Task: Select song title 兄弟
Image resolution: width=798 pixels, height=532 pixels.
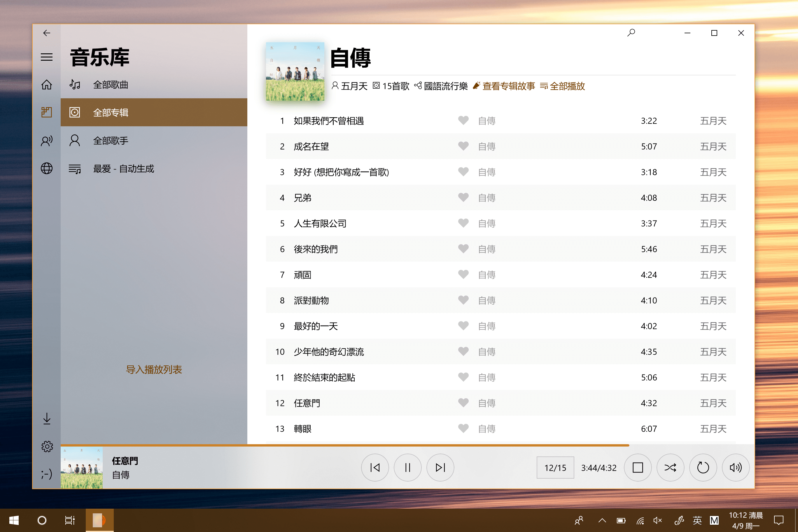Action: click(302, 198)
